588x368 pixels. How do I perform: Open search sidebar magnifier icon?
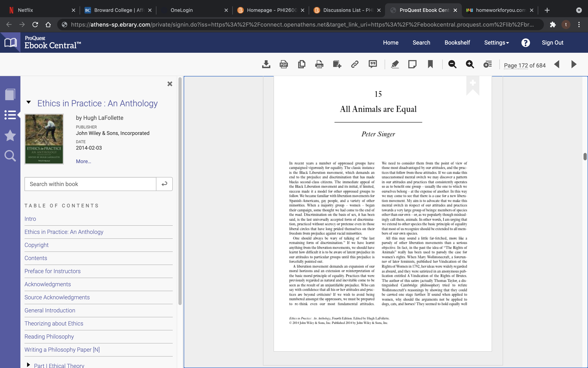[x=10, y=156]
